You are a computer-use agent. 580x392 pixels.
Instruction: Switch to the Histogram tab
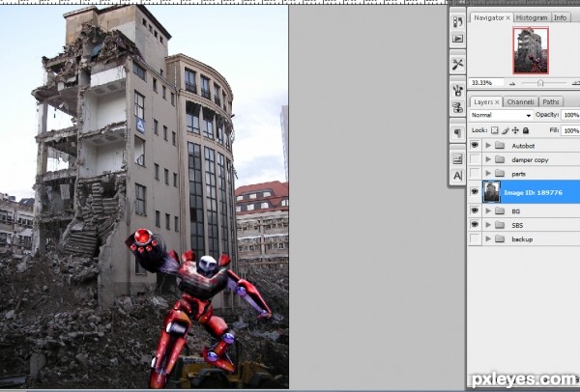click(532, 17)
